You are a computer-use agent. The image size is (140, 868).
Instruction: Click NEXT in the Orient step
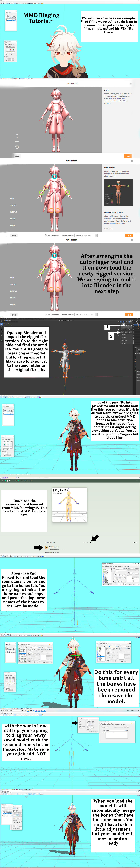coord(128,156)
